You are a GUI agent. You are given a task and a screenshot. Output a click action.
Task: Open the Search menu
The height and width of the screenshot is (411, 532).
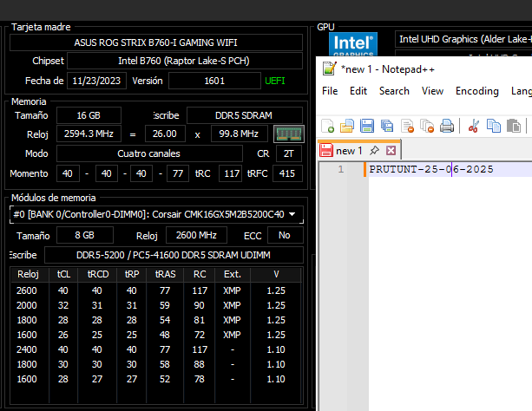(394, 91)
